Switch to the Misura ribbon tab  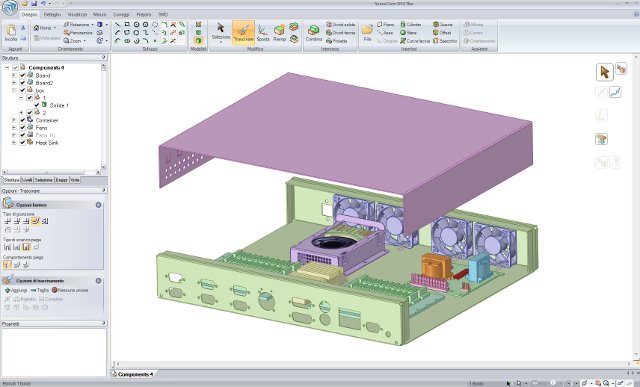click(100, 14)
